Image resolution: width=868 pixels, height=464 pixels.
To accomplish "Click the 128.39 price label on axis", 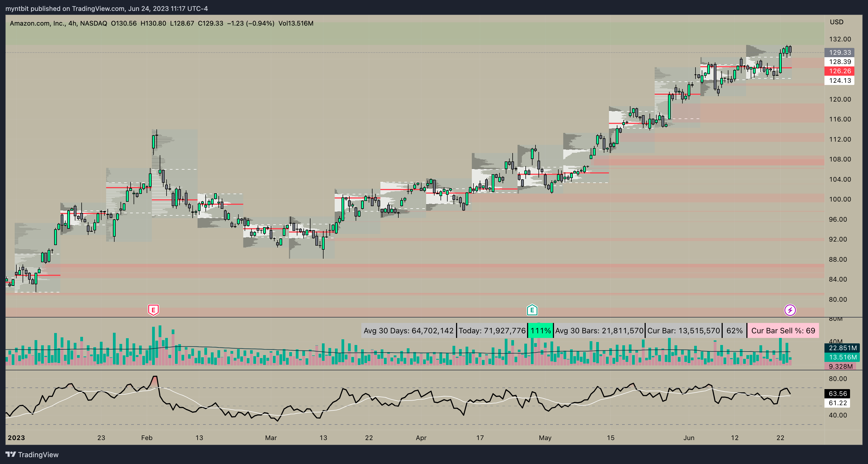I will click(839, 62).
